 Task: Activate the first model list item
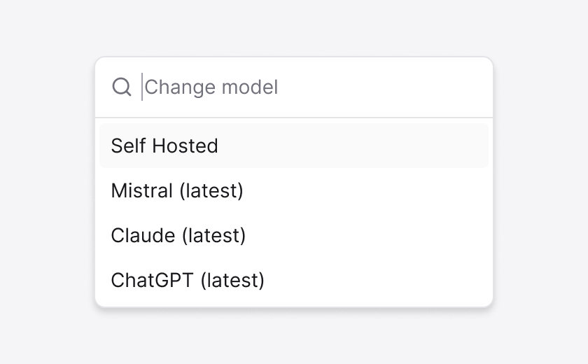coord(294,146)
